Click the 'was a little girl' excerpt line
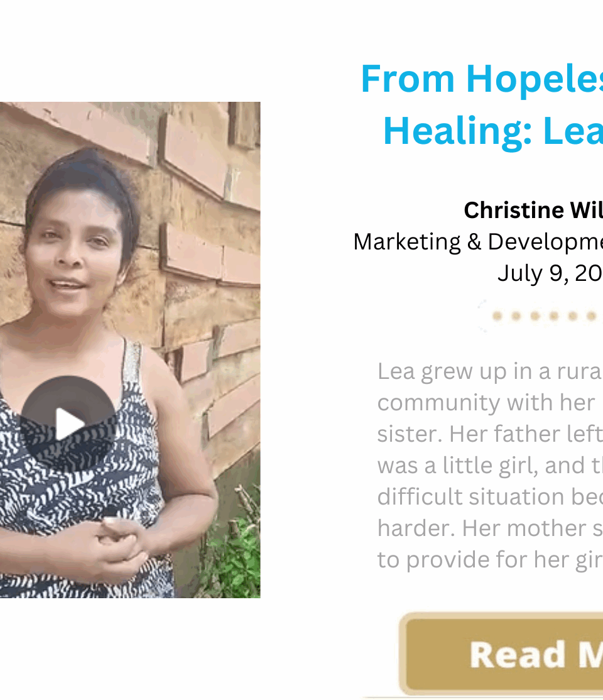603x700 pixels. pyautogui.click(x=490, y=466)
